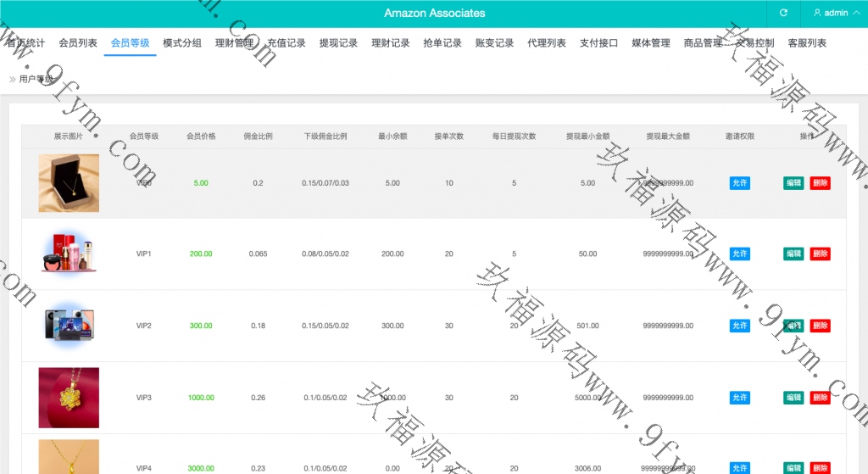Open the necklace box thumbnail image

(x=69, y=182)
